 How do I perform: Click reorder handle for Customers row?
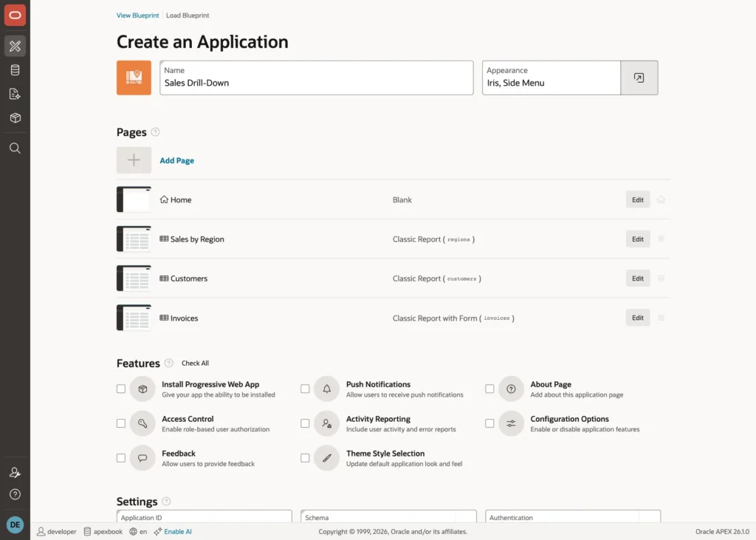tap(661, 278)
